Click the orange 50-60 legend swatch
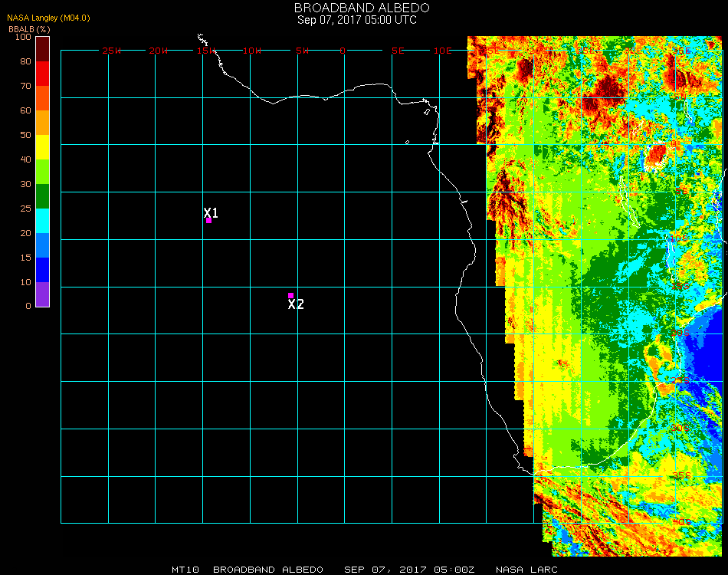Viewport: 728px width, 575px height. pyautogui.click(x=43, y=122)
